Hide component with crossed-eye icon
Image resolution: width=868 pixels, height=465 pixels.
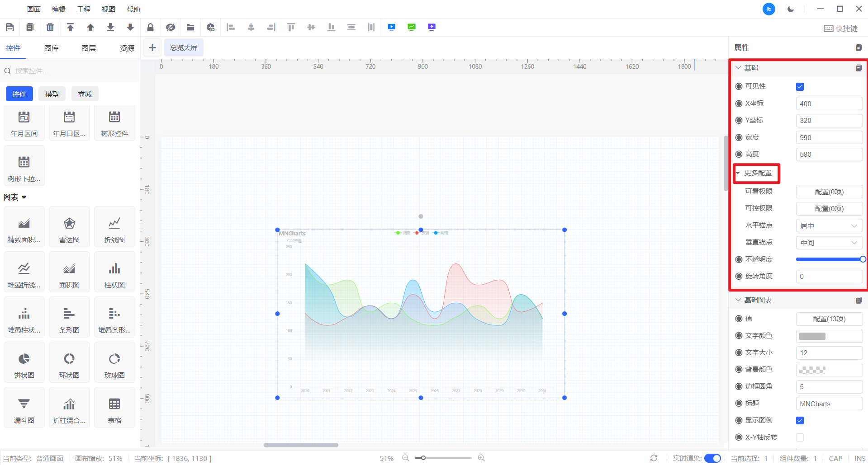pos(171,28)
